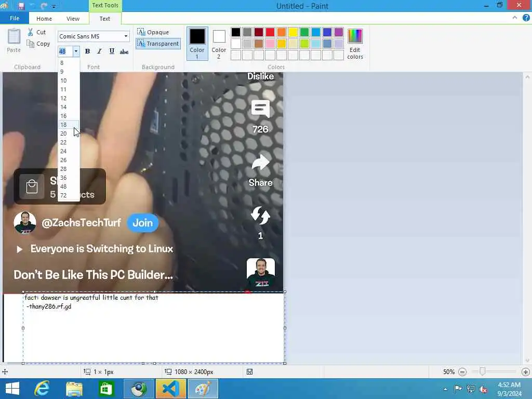Image resolution: width=532 pixels, height=399 pixels.
Task: Click Redo in quick access toolbar
Action: coord(44,6)
